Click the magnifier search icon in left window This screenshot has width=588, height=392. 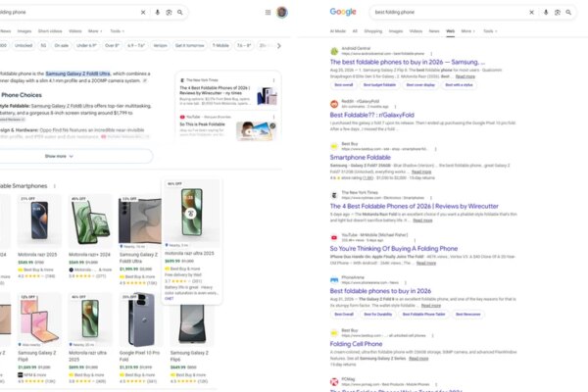(x=180, y=13)
